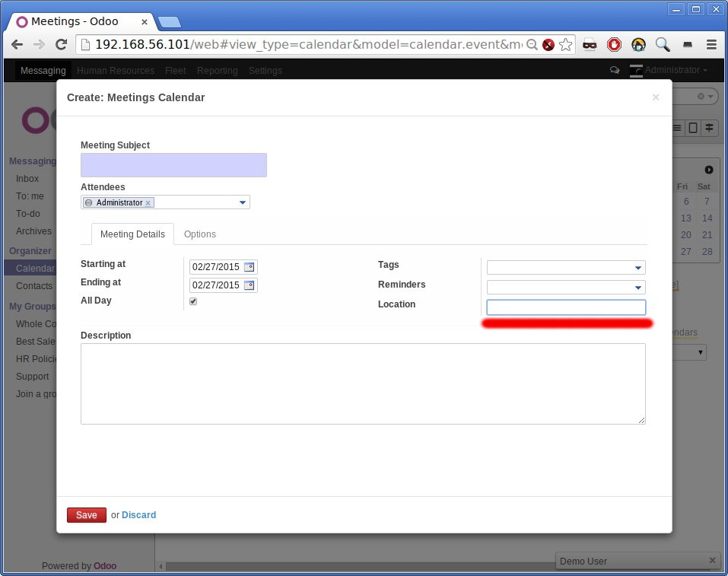The width and height of the screenshot is (728, 576).
Task: Bookmark page with the star icon
Action: tap(565, 45)
